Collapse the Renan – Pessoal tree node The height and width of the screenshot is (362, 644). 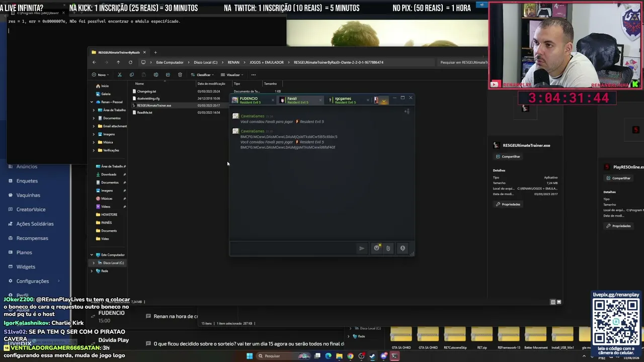point(92,102)
